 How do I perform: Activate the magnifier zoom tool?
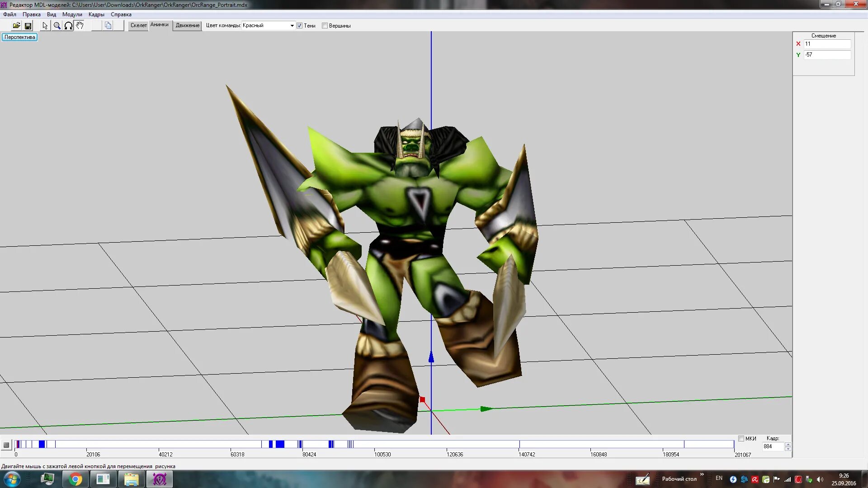57,26
